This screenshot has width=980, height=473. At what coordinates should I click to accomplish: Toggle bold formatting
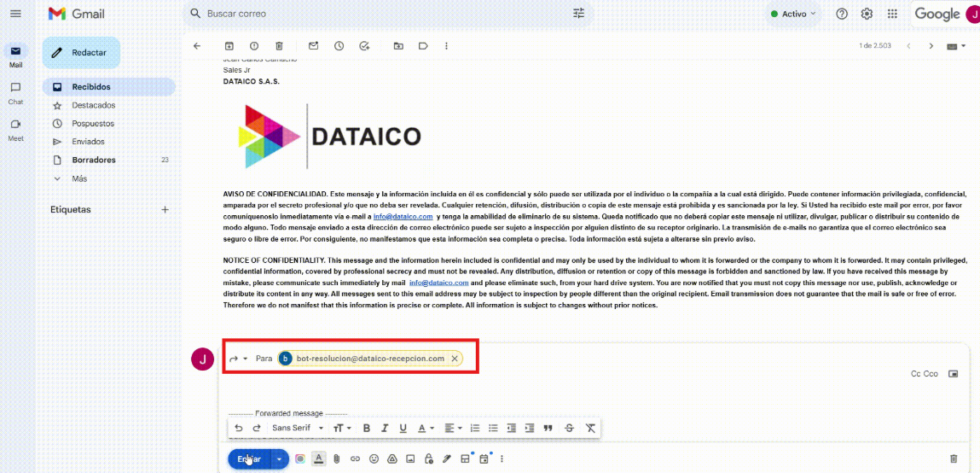pos(367,428)
